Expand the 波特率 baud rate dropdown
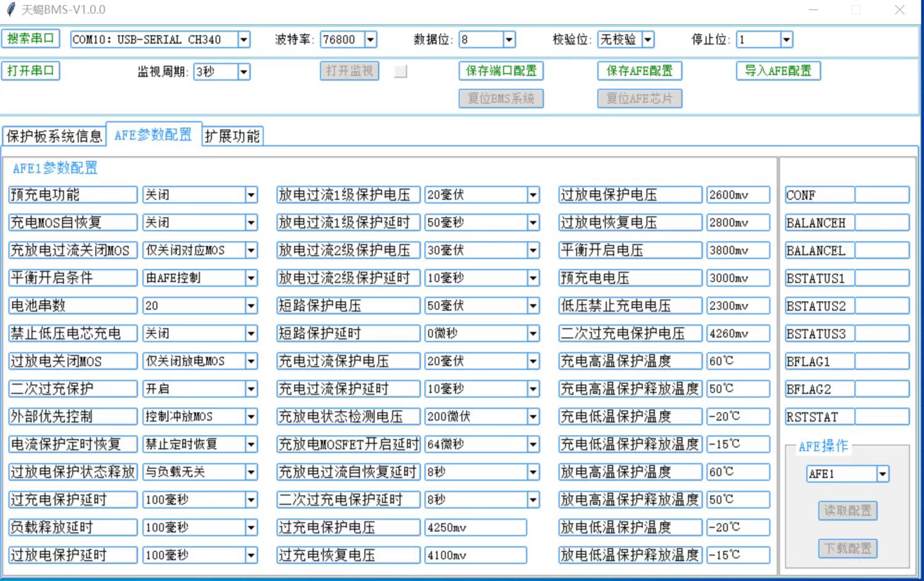This screenshot has height=581, width=924. tap(370, 40)
